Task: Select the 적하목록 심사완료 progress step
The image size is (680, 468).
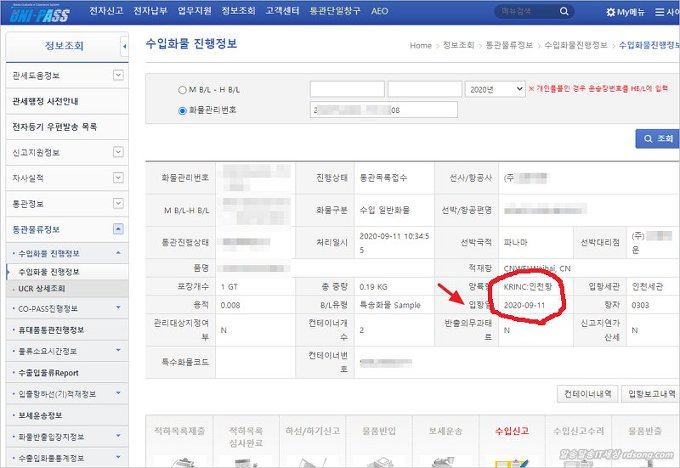Action: coord(246,441)
